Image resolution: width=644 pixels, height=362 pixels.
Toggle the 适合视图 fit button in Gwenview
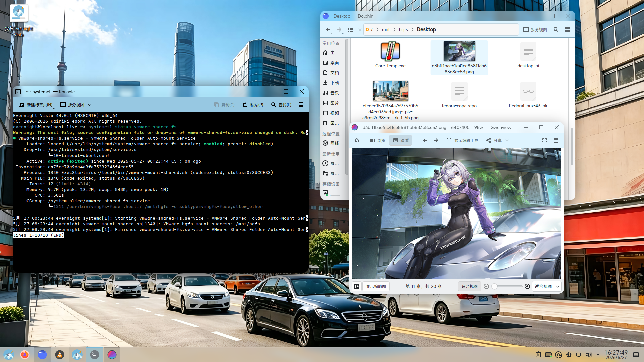[470, 286]
